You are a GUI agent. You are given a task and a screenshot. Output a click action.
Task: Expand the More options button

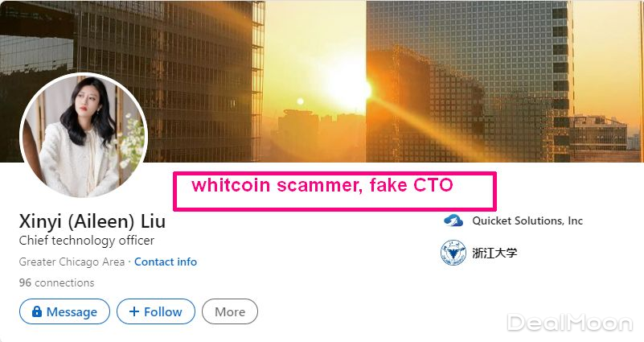point(230,311)
